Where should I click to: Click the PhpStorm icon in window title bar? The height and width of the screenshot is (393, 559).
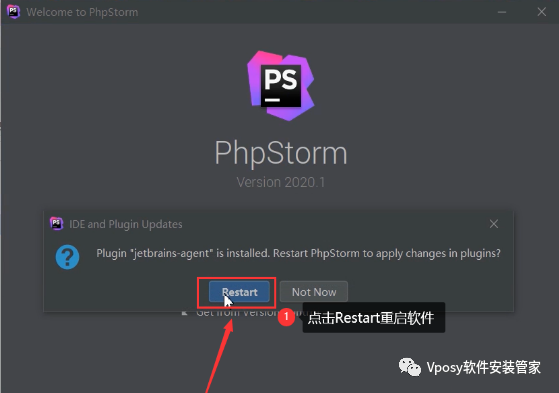point(13,12)
